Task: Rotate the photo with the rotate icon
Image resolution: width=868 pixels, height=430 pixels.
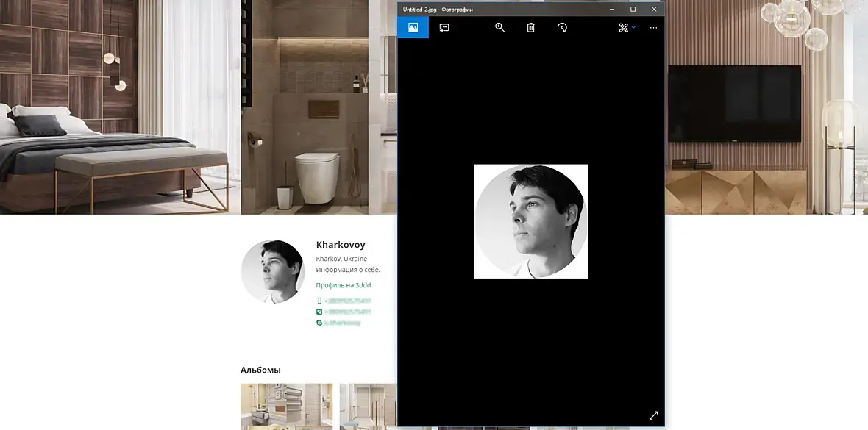Action: pos(562,28)
